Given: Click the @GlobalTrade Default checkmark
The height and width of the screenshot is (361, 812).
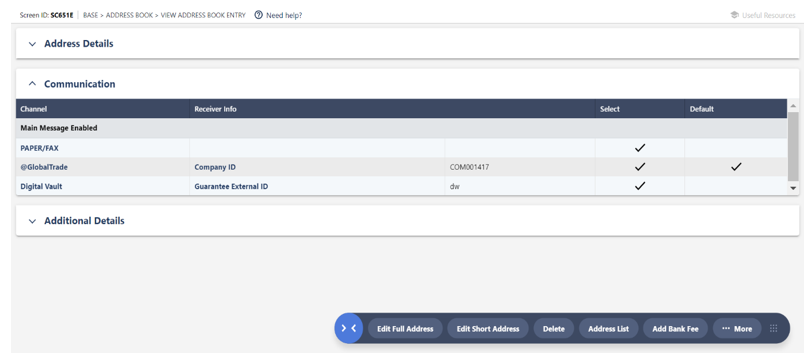Looking at the screenshot, I should point(736,167).
